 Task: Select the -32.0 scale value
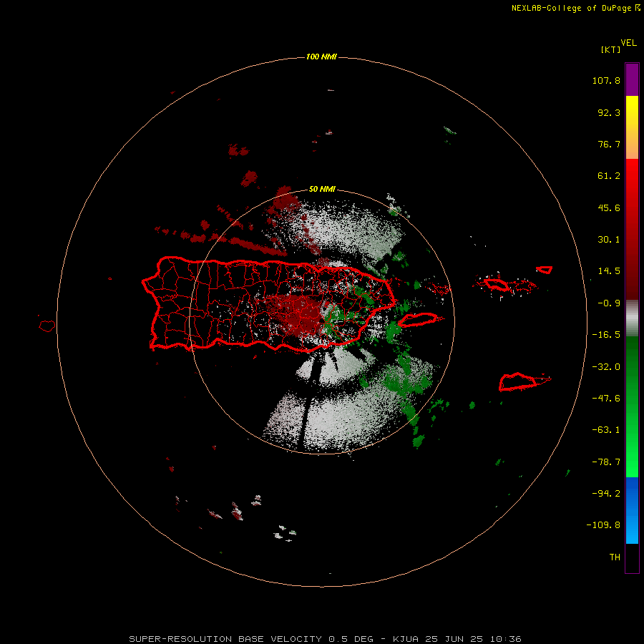[606, 367]
